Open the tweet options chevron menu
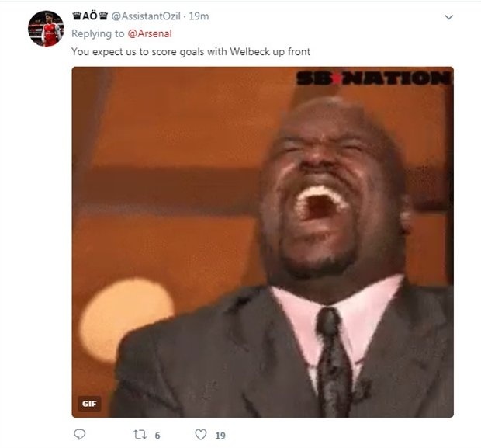This screenshot has width=481, height=448. [448, 17]
